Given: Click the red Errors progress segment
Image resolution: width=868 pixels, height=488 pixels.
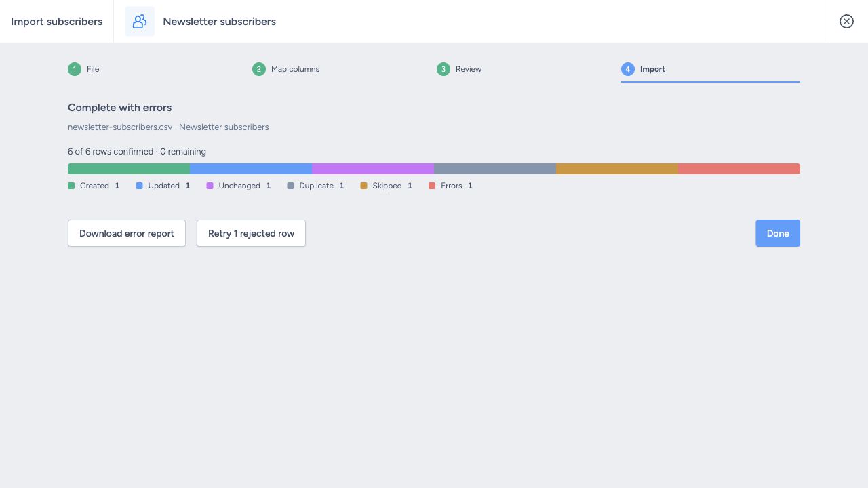Looking at the screenshot, I should 739,169.
